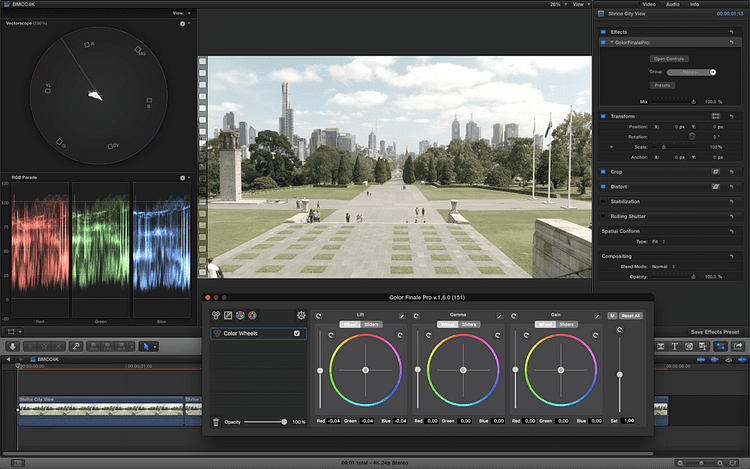Toggle the Distort enable checkbox
This screenshot has width=750, height=469.
click(x=603, y=186)
